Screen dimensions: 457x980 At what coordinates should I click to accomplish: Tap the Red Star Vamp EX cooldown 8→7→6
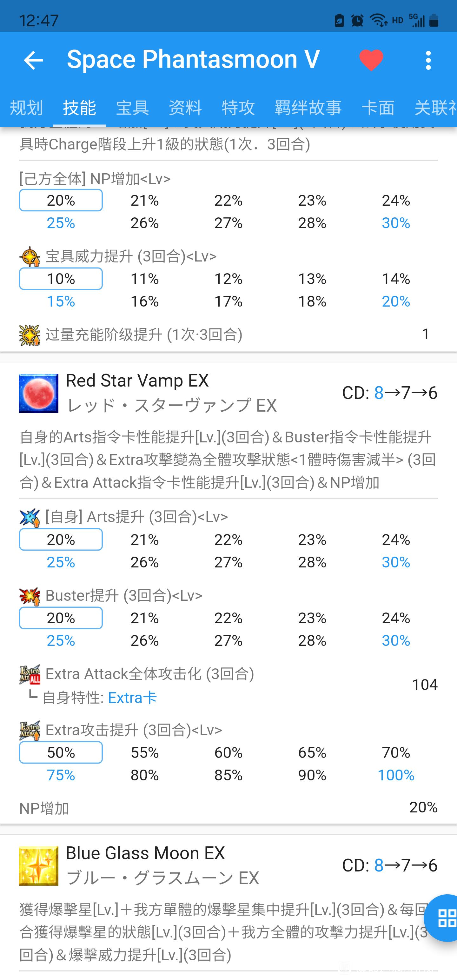click(x=390, y=393)
